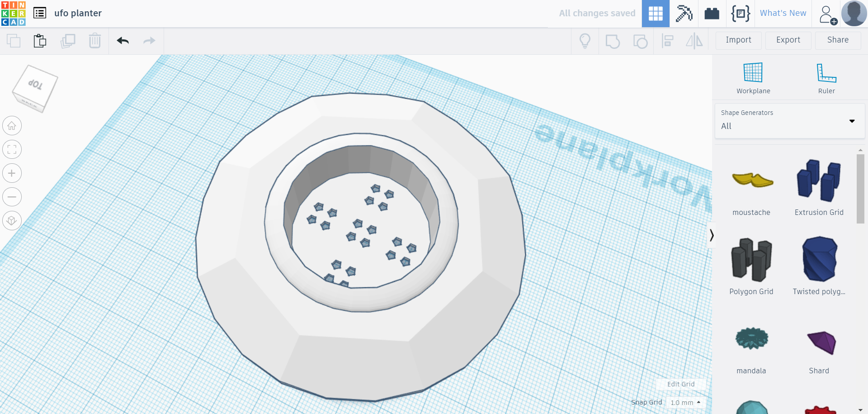Copy the selection with Copy icon
Viewport: 868px width, 414px height.
[14, 41]
